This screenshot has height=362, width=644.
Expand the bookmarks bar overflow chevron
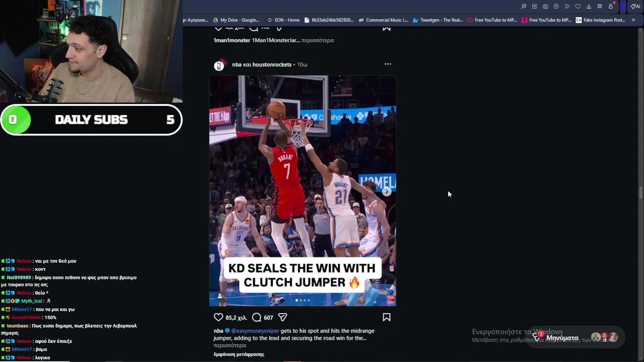pyautogui.click(x=633, y=20)
